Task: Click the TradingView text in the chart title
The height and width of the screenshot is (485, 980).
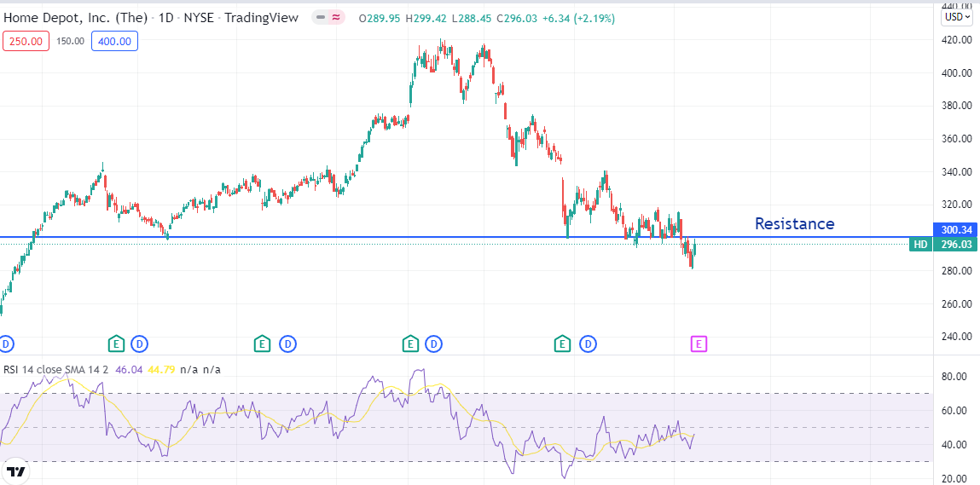Action: tap(261, 18)
